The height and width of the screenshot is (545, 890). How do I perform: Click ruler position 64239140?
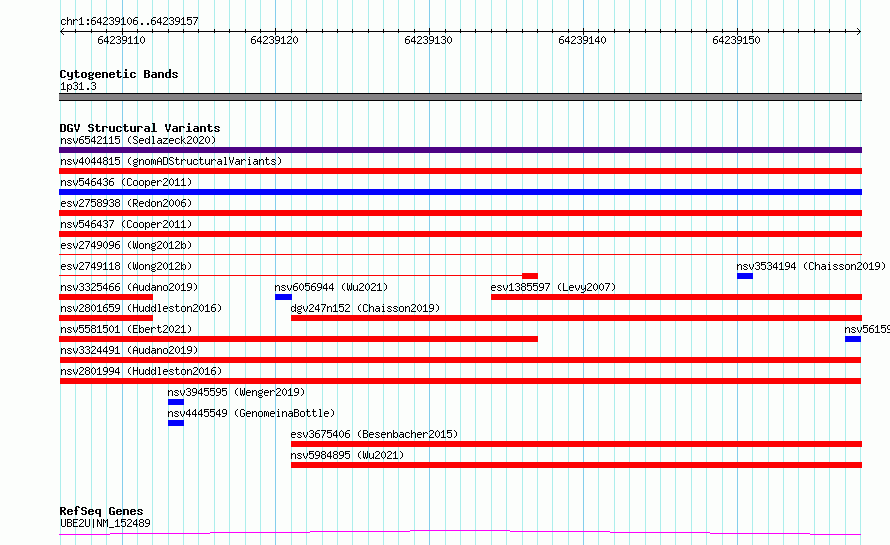point(582,40)
